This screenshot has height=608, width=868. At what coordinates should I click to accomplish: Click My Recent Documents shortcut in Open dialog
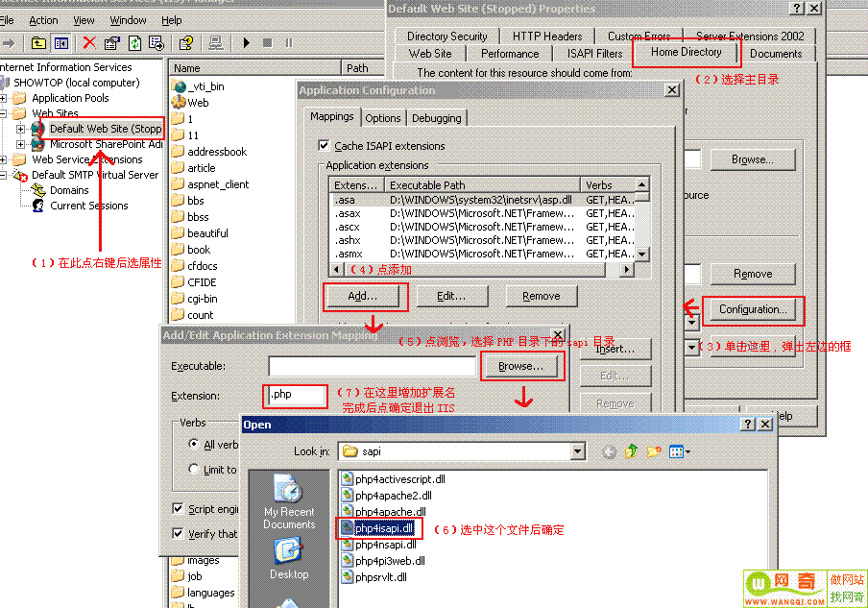point(289,502)
